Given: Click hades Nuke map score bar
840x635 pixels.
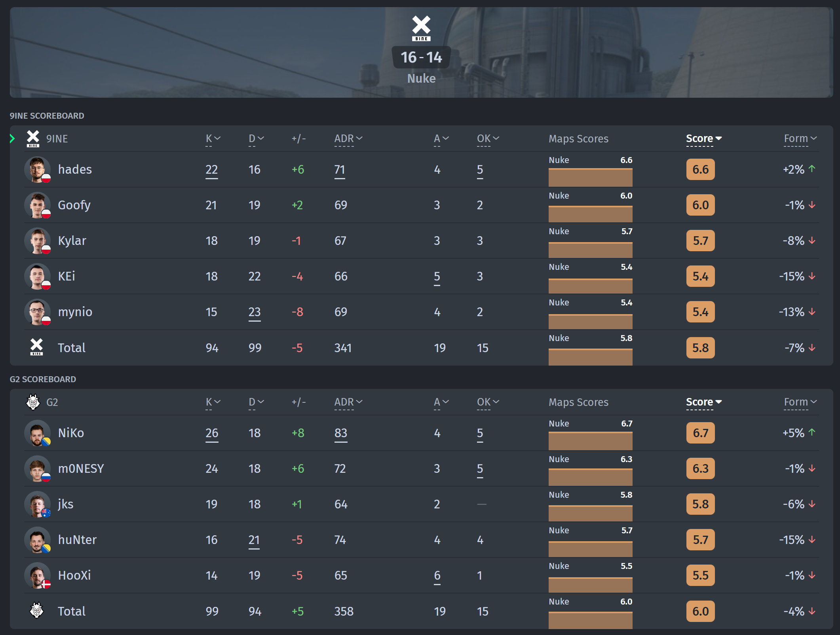Looking at the screenshot, I should 590,177.
